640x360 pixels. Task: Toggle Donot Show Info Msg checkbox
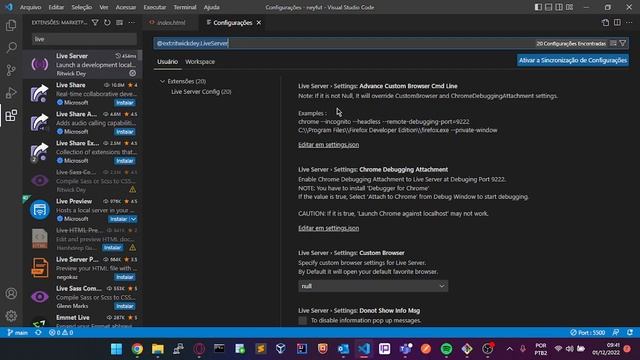point(302,321)
